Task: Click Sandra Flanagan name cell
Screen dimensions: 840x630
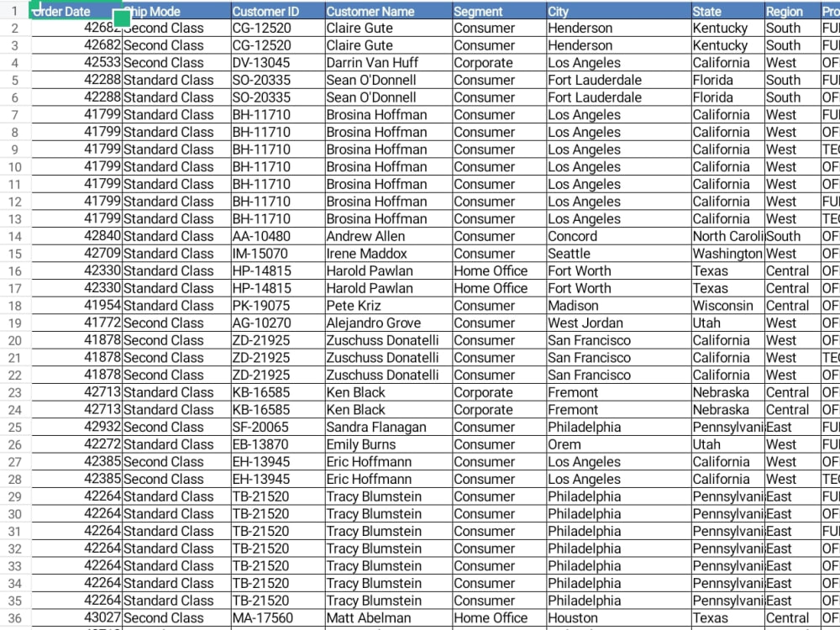Action: 388,427
